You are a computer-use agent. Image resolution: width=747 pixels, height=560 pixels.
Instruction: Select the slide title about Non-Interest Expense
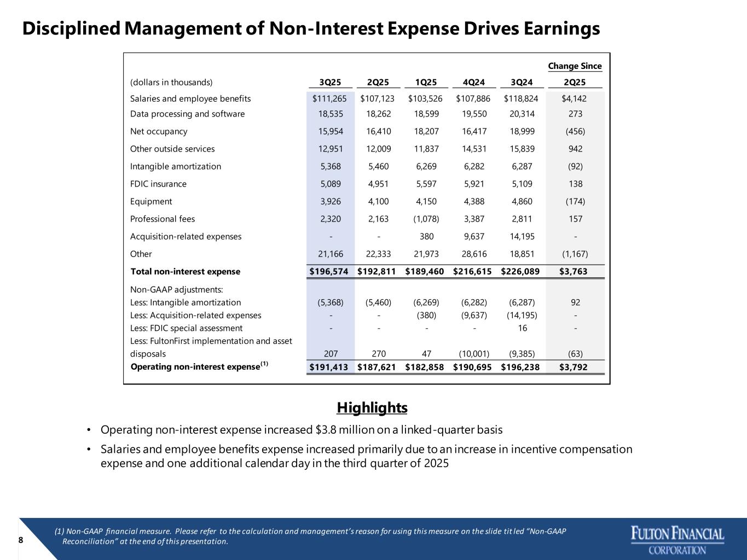click(x=311, y=28)
